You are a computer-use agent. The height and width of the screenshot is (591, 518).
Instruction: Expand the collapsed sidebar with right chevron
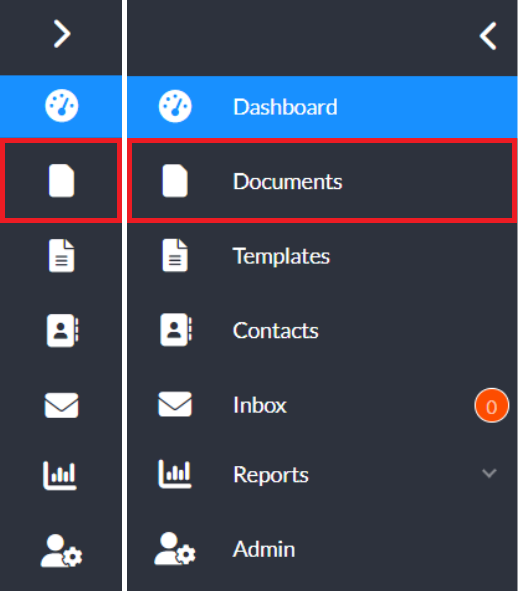click(62, 34)
